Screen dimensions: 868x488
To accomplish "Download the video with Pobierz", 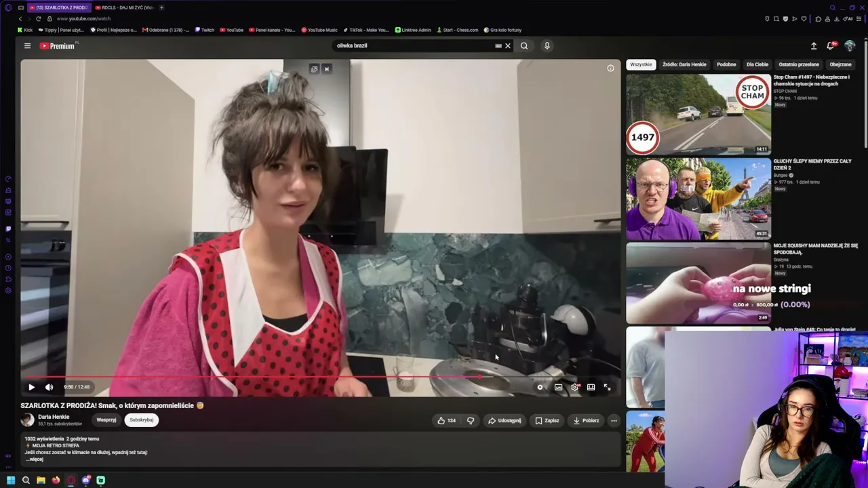I will [x=586, y=421].
